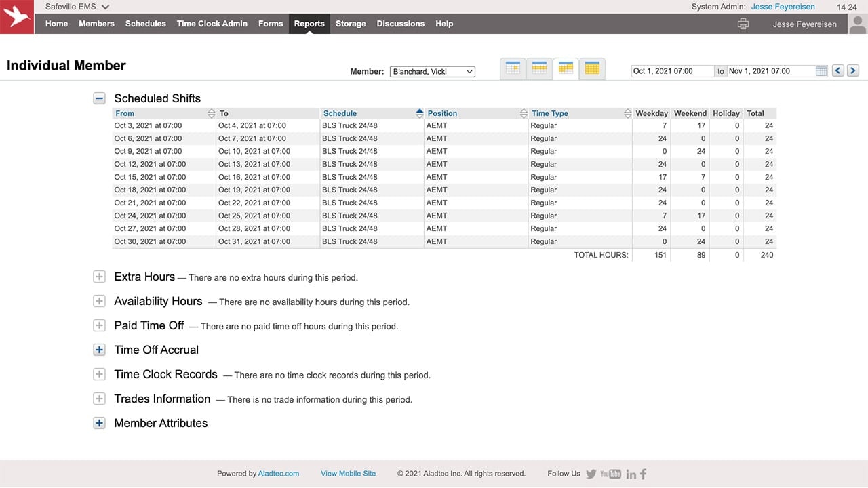Viewport: 868px width, 488px height.
Task: Expand the Time Clock Records section
Action: click(99, 374)
